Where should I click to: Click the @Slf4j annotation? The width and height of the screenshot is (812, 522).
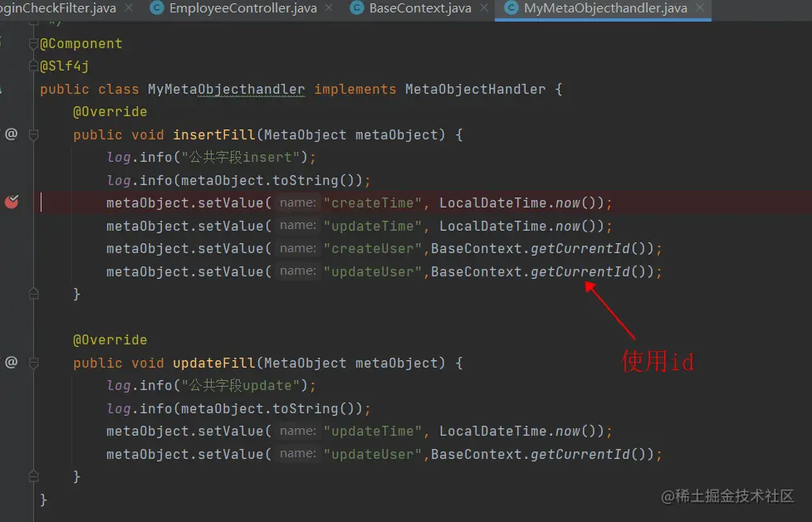pyautogui.click(x=65, y=66)
